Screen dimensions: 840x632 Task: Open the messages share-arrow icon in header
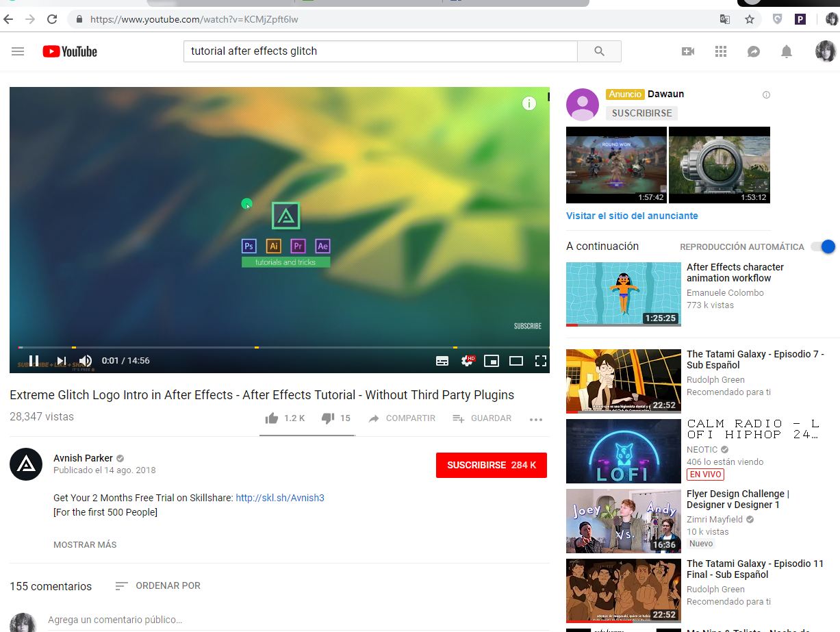click(x=754, y=51)
